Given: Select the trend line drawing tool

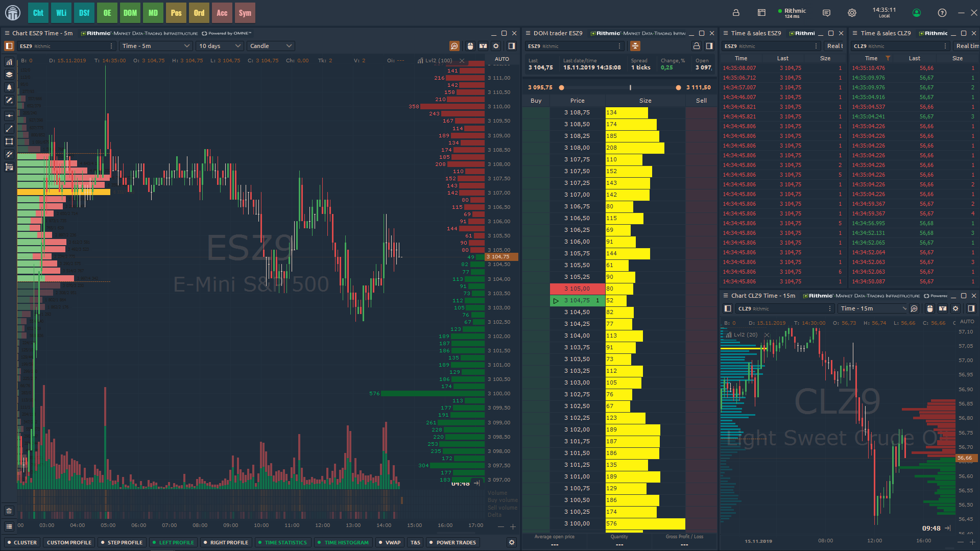Looking at the screenshot, I should 9,129.
